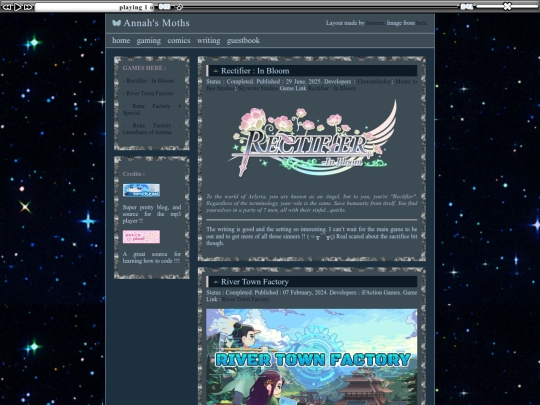Click the Rectifier In Bloom logo image
This screenshot has width=540, height=405.
click(313, 139)
